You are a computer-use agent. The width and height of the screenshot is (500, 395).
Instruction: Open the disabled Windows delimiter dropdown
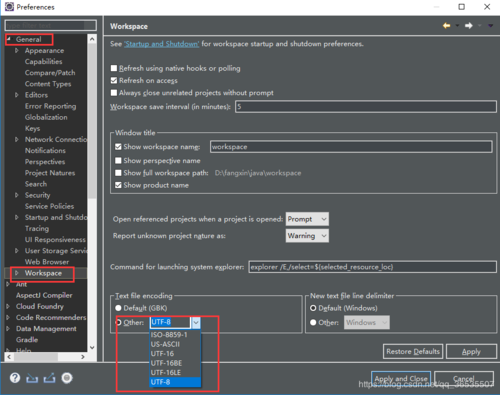click(367, 322)
